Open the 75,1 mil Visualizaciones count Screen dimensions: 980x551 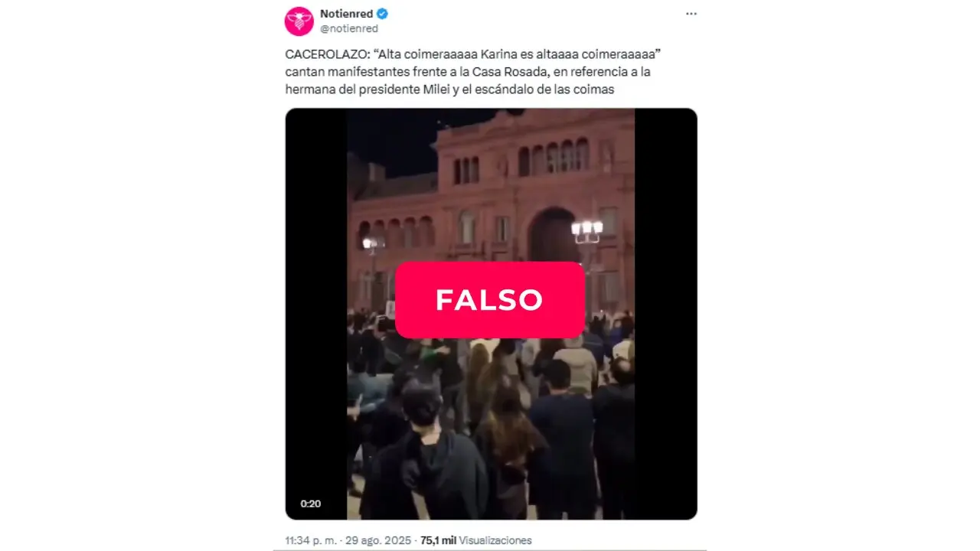(x=476, y=540)
